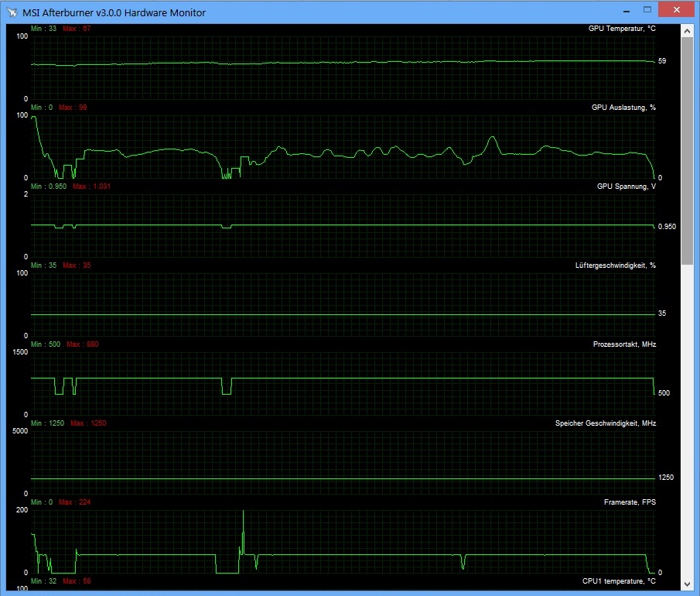Click the GPU Spannung graph label

[x=627, y=187]
